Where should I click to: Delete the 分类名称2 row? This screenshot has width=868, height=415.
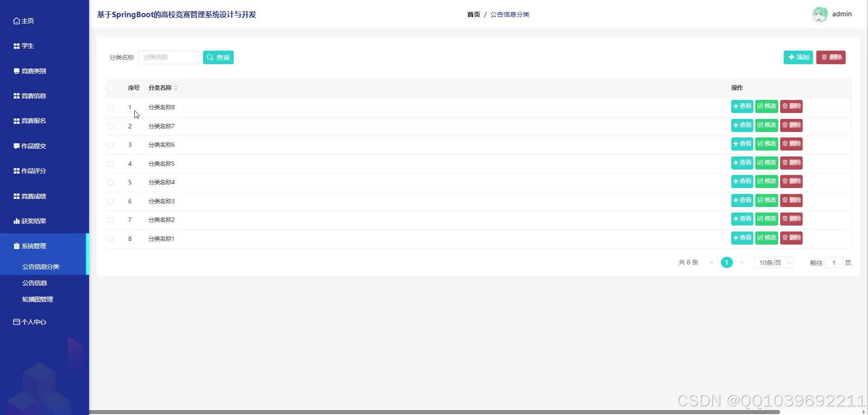(792, 219)
